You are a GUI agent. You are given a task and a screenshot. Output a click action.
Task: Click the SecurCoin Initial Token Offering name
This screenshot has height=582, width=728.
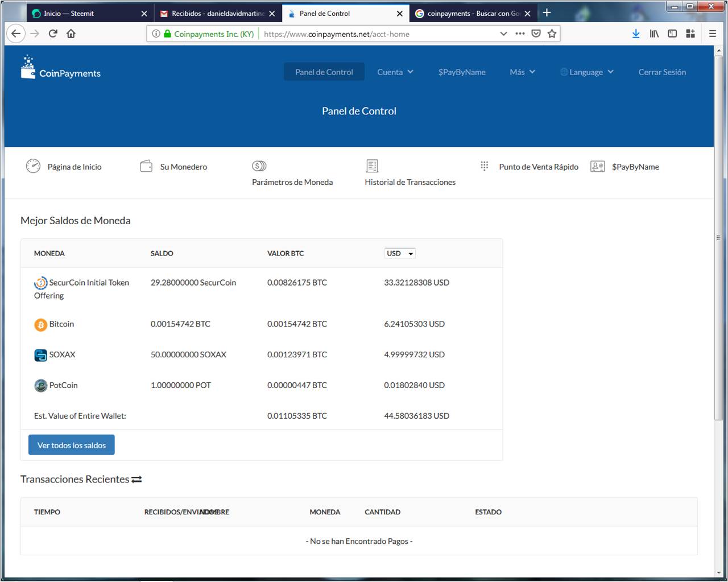81,289
